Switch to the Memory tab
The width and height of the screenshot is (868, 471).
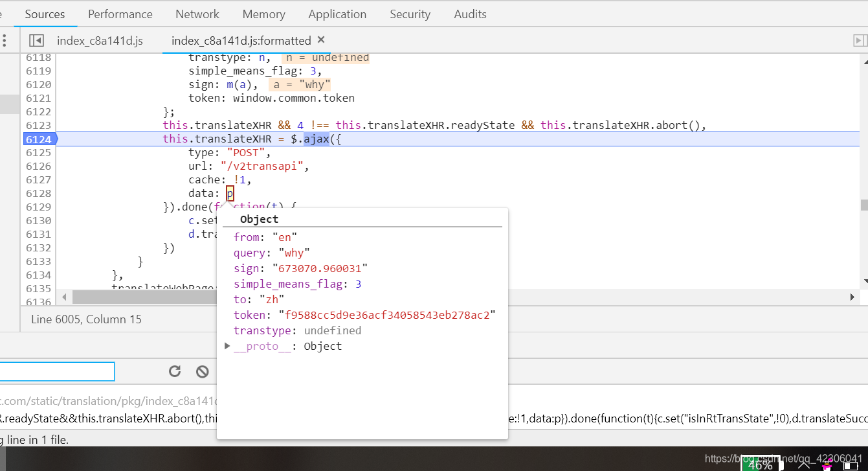263,14
